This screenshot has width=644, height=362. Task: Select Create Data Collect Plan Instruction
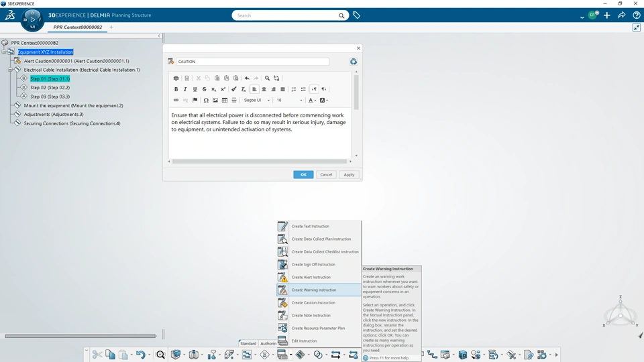pyautogui.click(x=319, y=239)
